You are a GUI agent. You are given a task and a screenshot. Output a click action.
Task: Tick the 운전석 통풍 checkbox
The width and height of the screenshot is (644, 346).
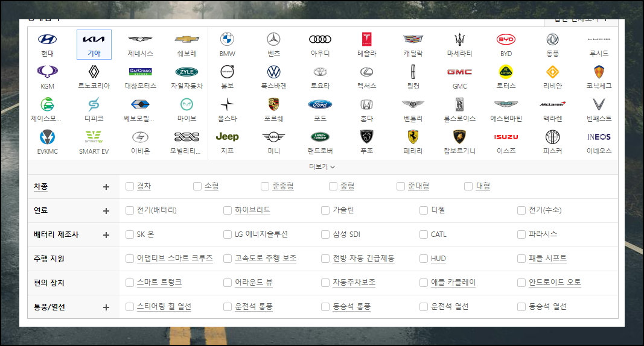tap(228, 307)
